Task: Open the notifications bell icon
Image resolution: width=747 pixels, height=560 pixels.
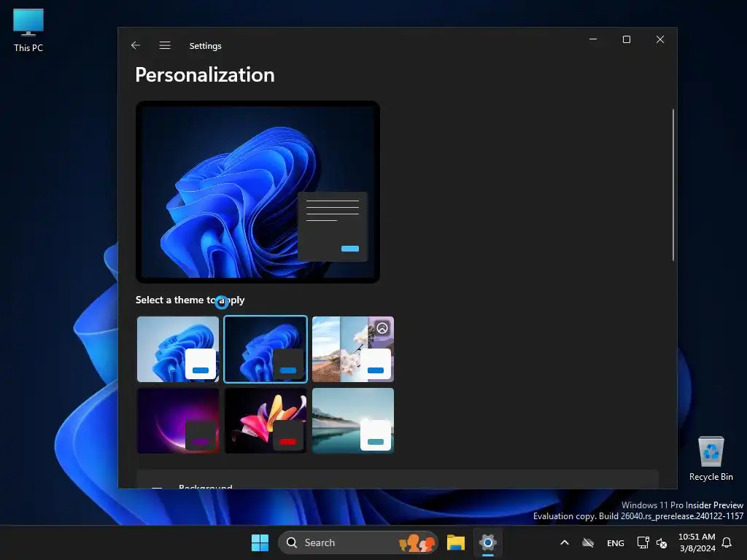Action: point(727,542)
